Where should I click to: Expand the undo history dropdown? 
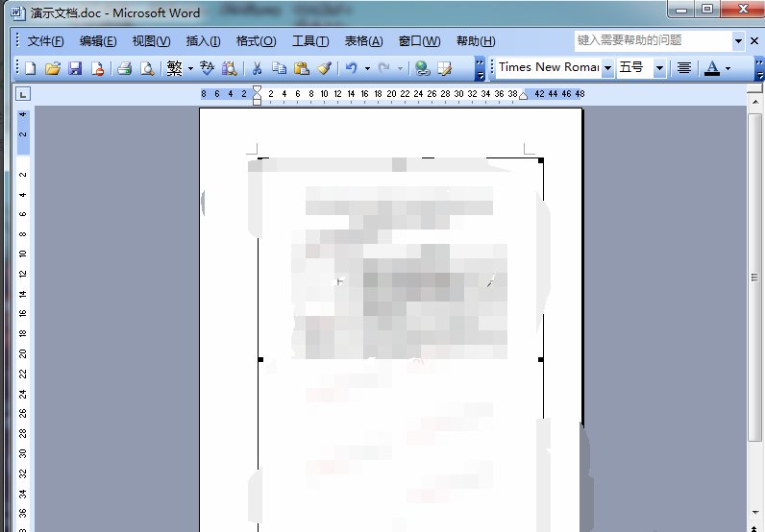coord(367,68)
